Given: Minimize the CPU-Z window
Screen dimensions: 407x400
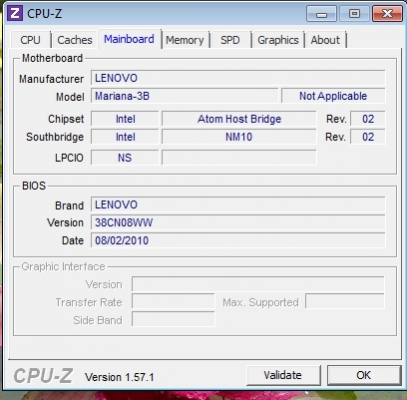Looking at the screenshot, I should 321,14.
